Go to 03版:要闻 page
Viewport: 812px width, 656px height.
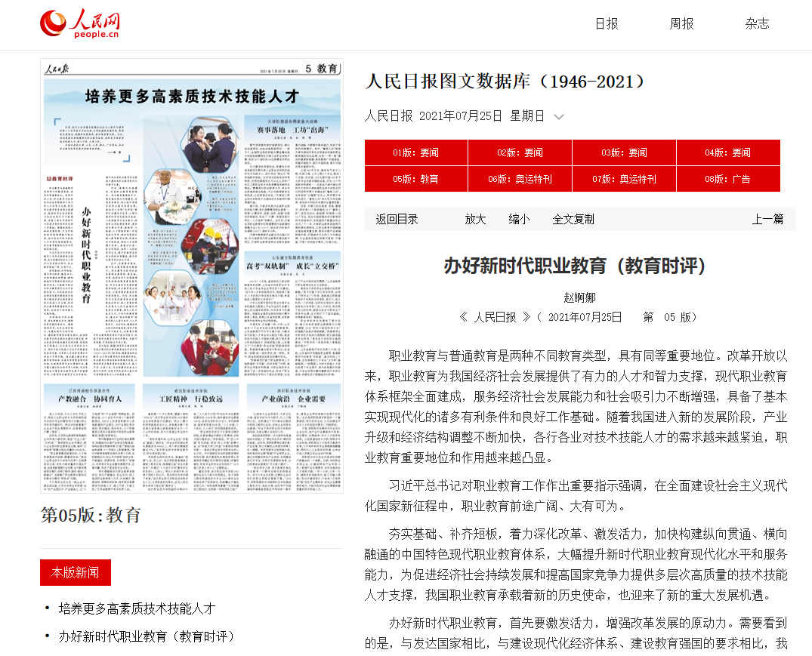coord(624,152)
